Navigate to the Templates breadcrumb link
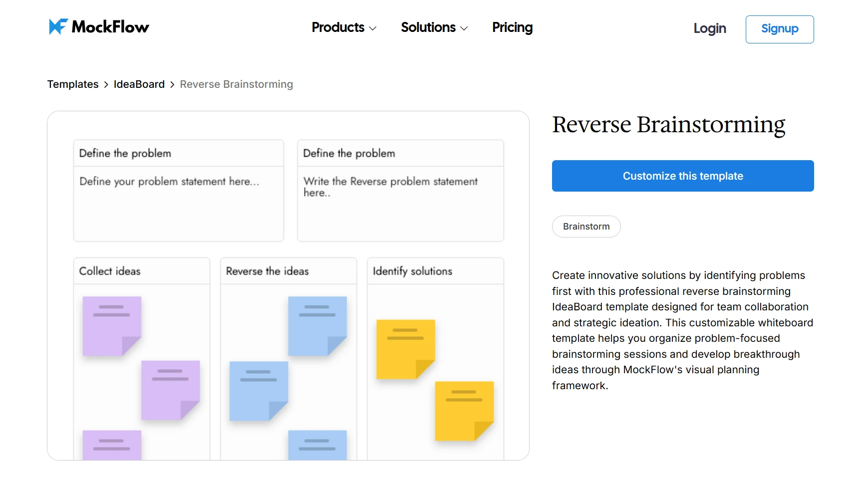Viewport: 868px width, 485px height. pyautogui.click(x=73, y=84)
